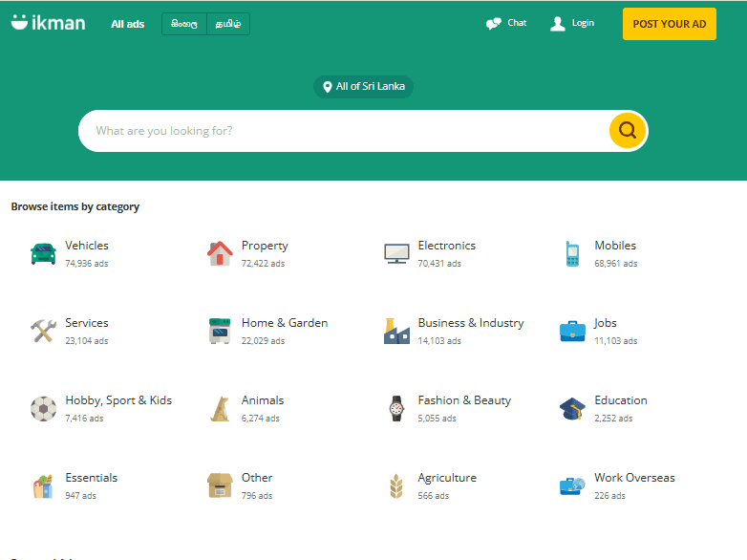Image resolution: width=747 pixels, height=560 pixels.
Task: Click the blue briefcase Jobs icon
Action: point(572,332)
